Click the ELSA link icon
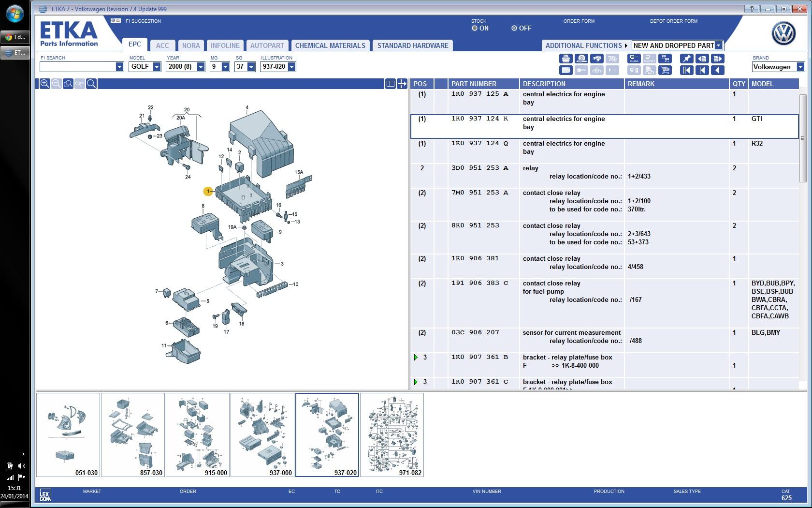 (634, 59)
